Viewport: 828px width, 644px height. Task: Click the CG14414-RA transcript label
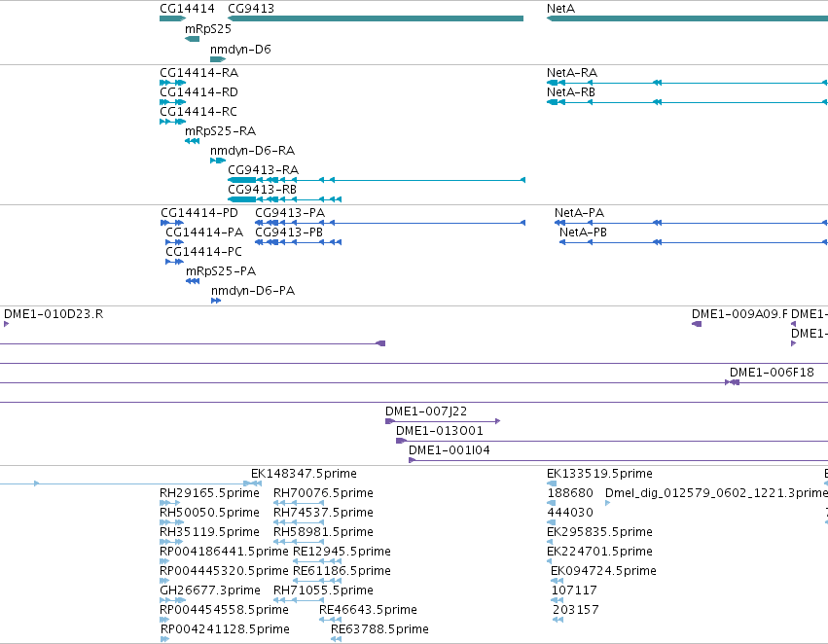(x=199, y=73)
